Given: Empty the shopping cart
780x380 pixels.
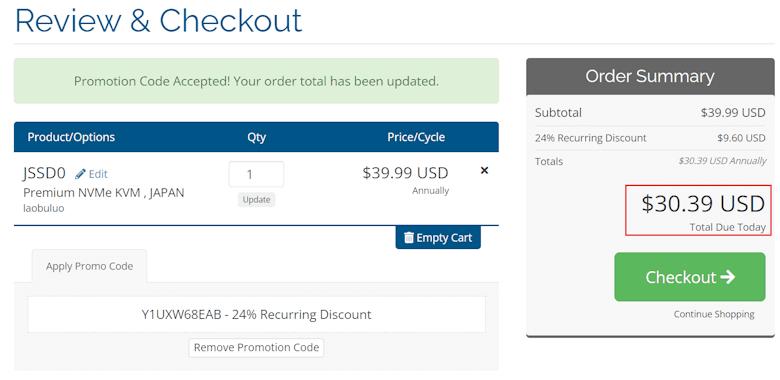Looking at the screenshot, I should pyautogui.click(x=438, y=238).
